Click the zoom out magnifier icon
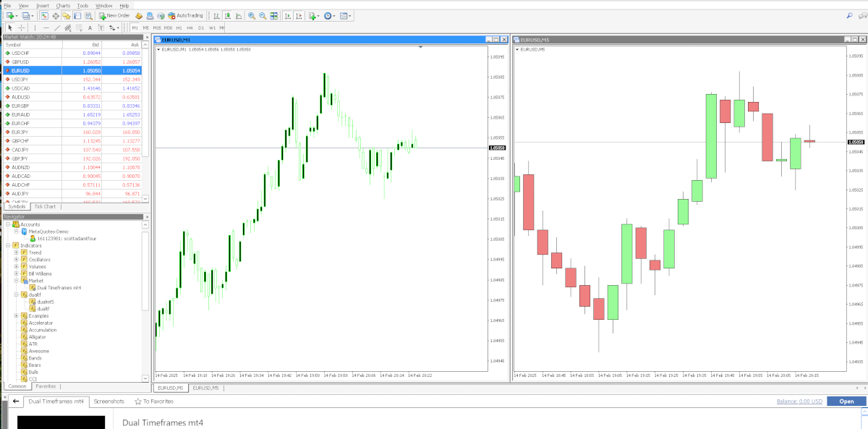 262,15
